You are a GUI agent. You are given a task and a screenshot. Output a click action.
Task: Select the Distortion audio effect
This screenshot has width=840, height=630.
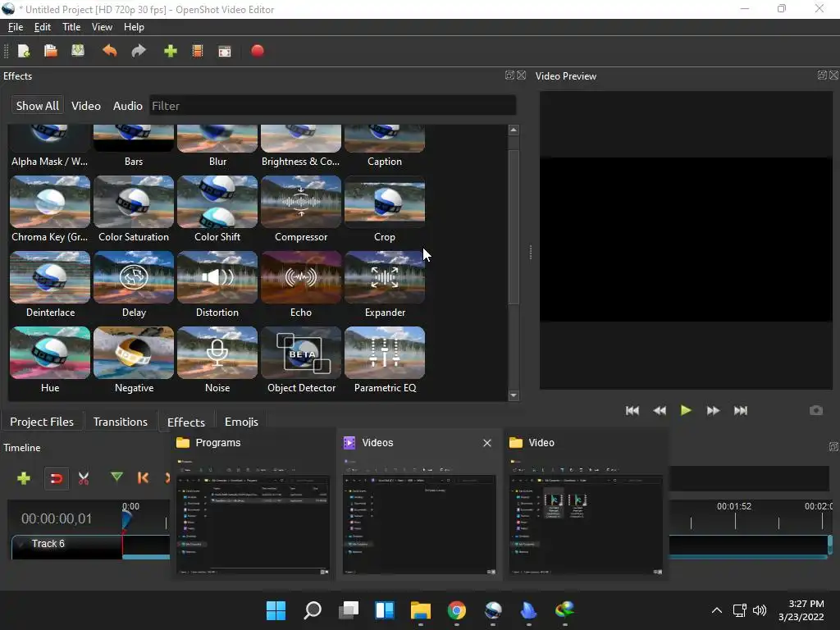click(x=217, y=285)
